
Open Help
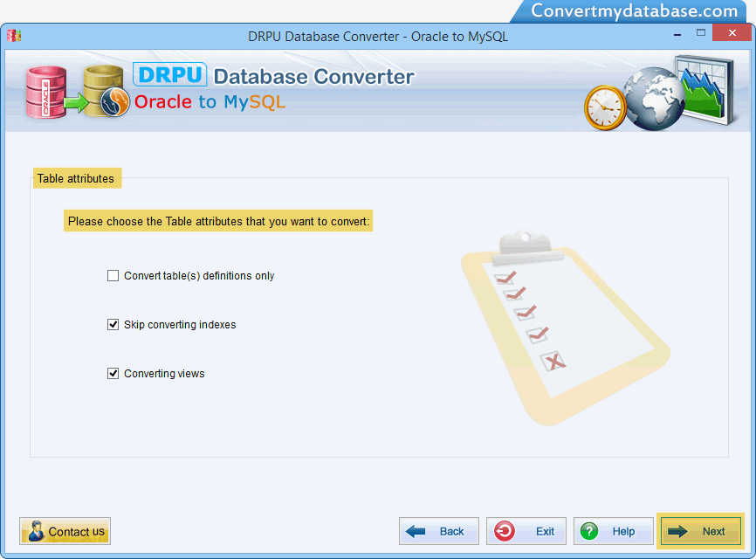click(x=614, y=532)
